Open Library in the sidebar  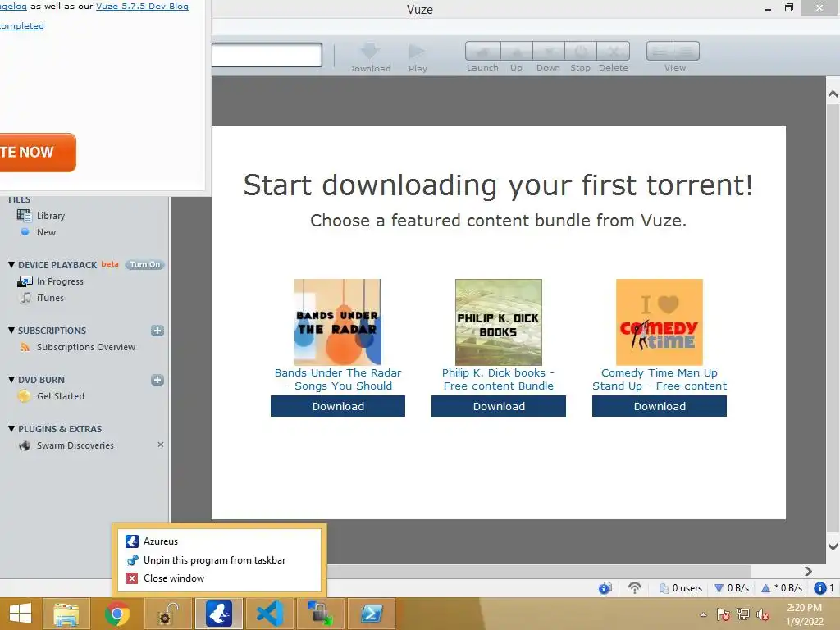coord(50,216)
